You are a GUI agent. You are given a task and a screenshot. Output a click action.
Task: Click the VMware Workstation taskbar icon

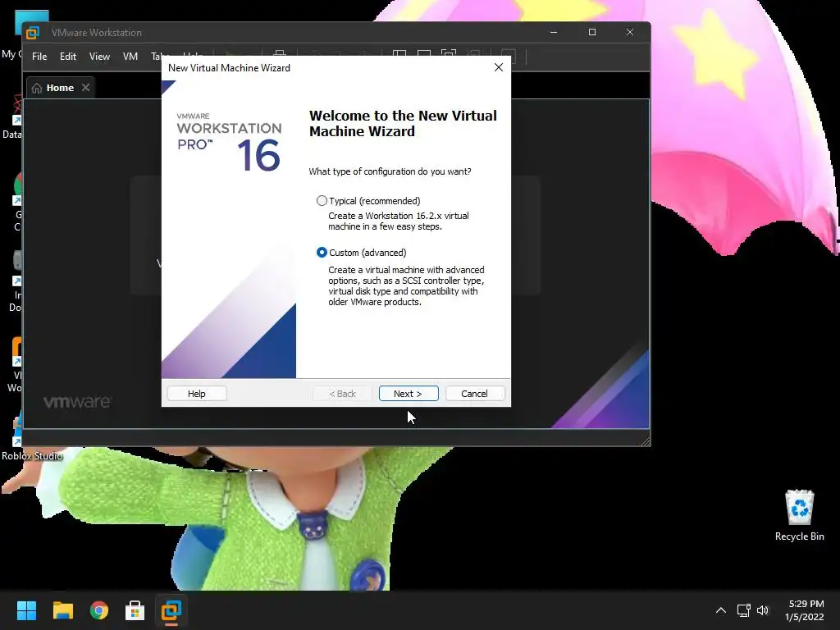point(171,610)
